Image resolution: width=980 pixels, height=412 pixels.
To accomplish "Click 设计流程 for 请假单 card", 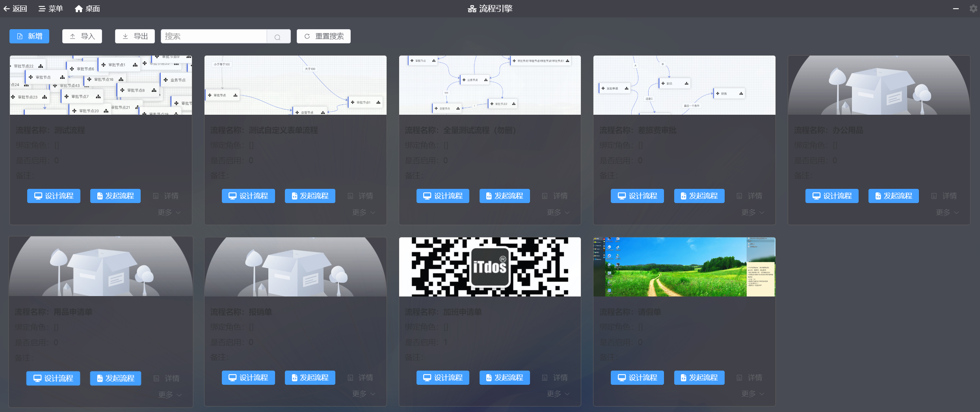I will [637, 378].
